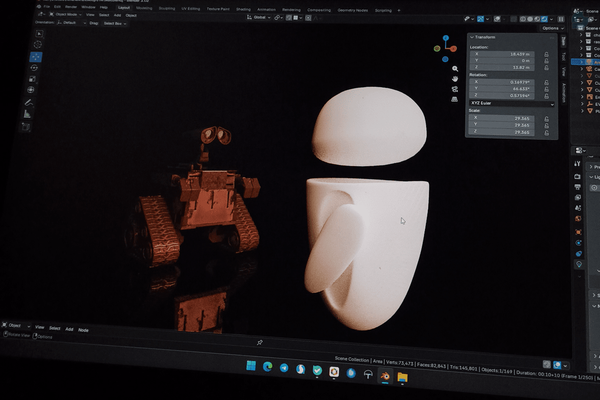This screenshot has height=400, width=600.
Task: Switch to the Shading workspace tab
Action: pos(243,9)
